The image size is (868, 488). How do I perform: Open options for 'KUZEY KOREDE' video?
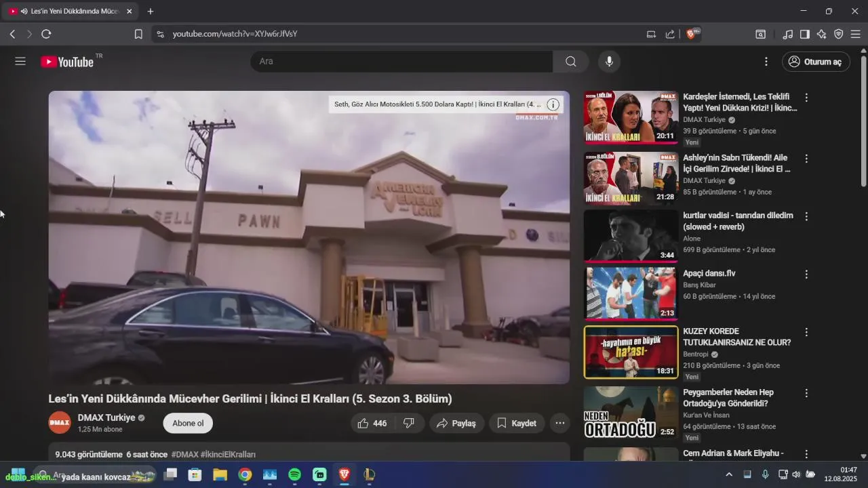pyautogui.click(x=806, y=332)
